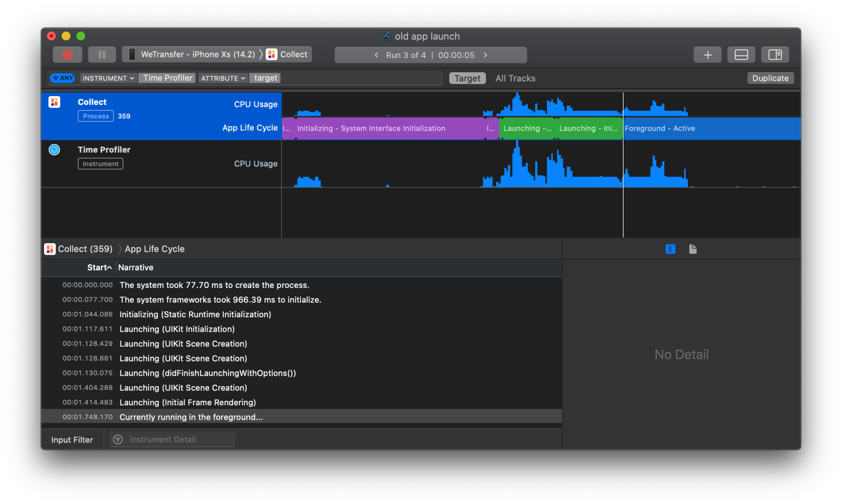Select the Launching - Ini... green segment
842x504 pixels.
[x=590, y=128]
